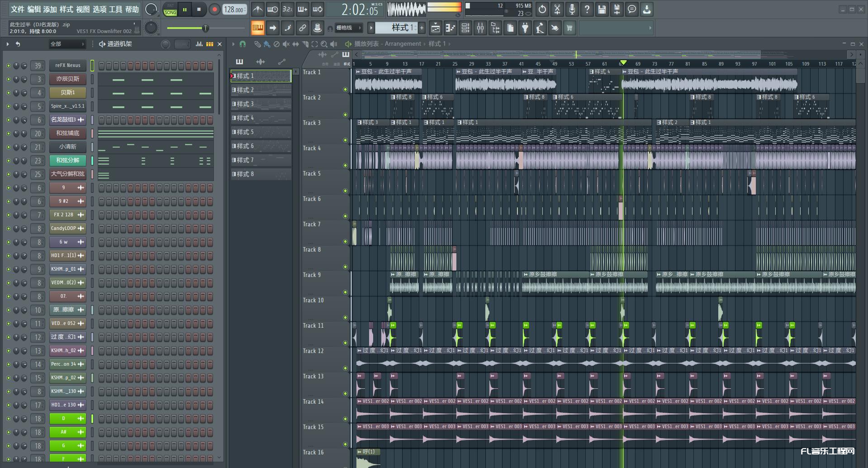
Task: Toggle the metronome icon
Action: click(x=257, y=9)
